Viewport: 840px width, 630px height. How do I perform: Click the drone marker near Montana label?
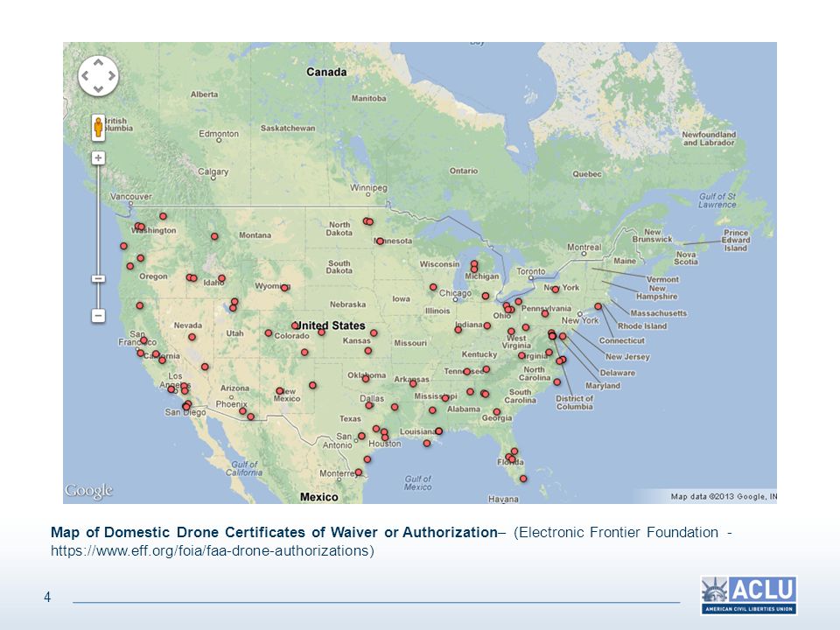tap(214, 236)
